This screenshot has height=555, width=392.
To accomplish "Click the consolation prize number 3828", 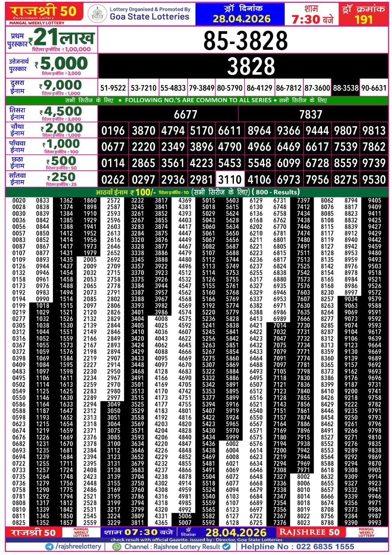I will 245,66.
